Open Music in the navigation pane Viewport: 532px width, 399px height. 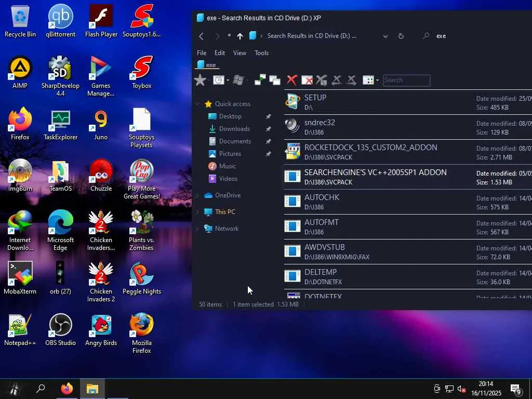coord(228,166)
